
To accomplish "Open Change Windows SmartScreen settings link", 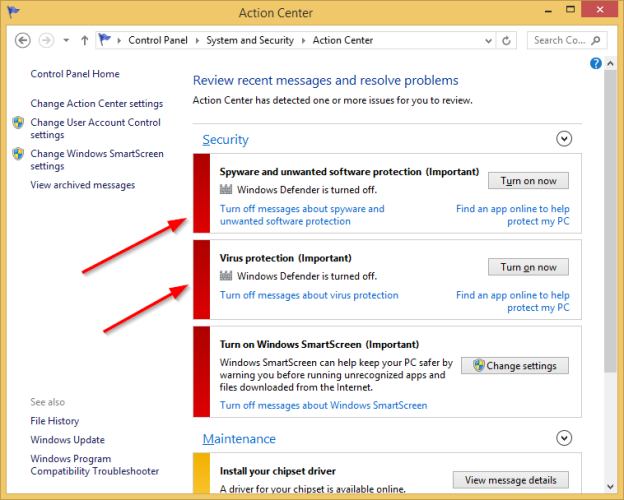I will 97,159.
